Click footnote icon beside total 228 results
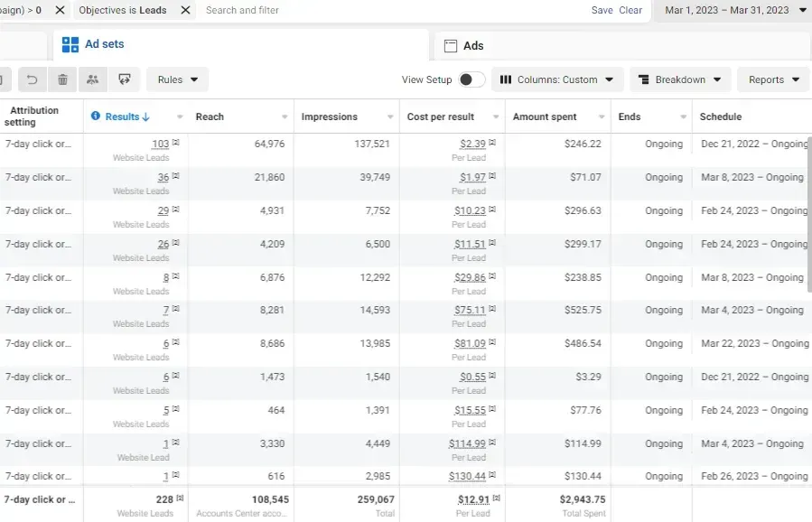Screen dimensions: 812x522 (x=181, y=499)
